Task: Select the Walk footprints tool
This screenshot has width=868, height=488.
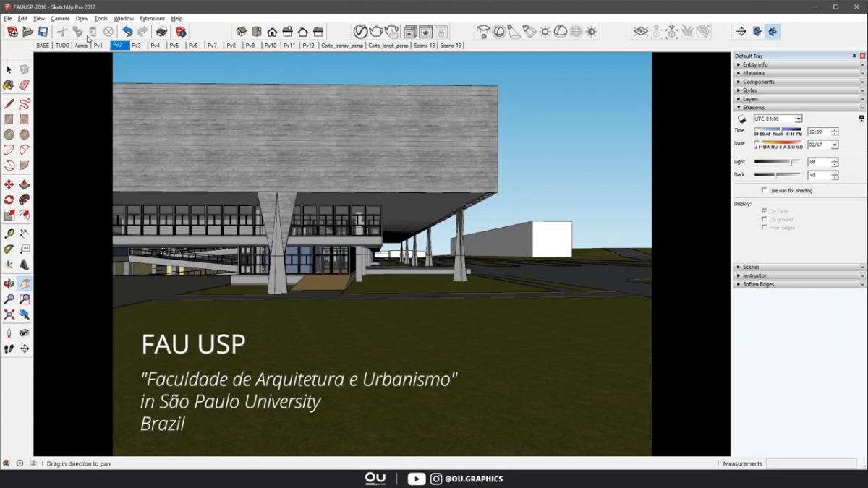Action: [x=9, y=348]
